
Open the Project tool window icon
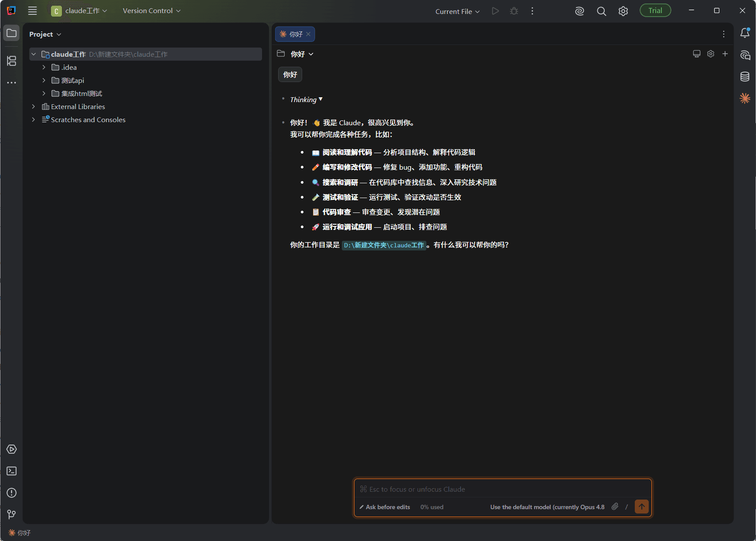(x=11, y=33)
